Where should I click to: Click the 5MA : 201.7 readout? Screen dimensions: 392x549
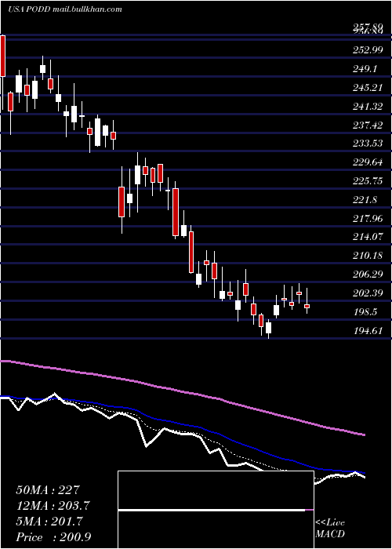click(49, 522)
